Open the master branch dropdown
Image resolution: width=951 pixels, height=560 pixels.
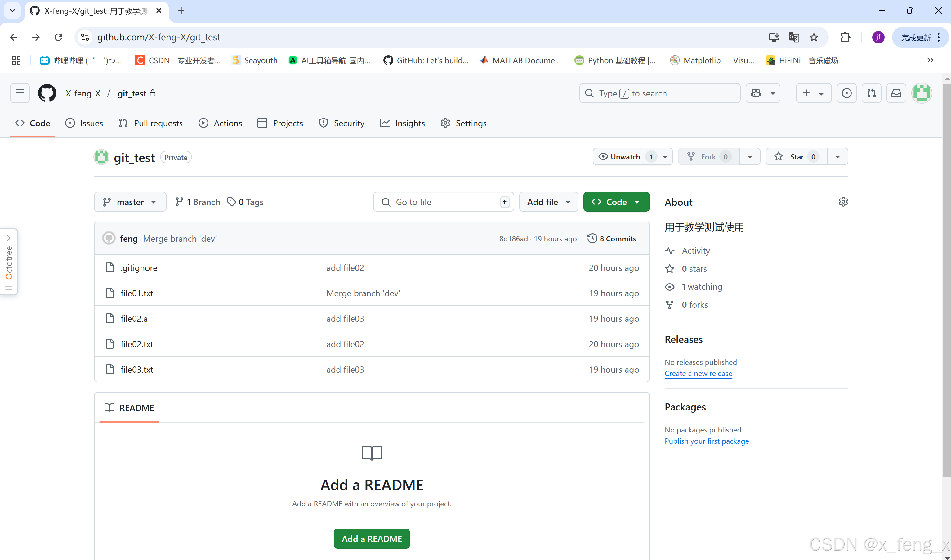[x=130, y=202]
